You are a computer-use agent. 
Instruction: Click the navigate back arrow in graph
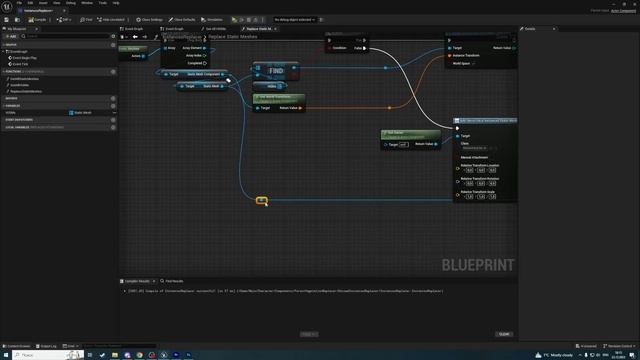pos(135,37)
